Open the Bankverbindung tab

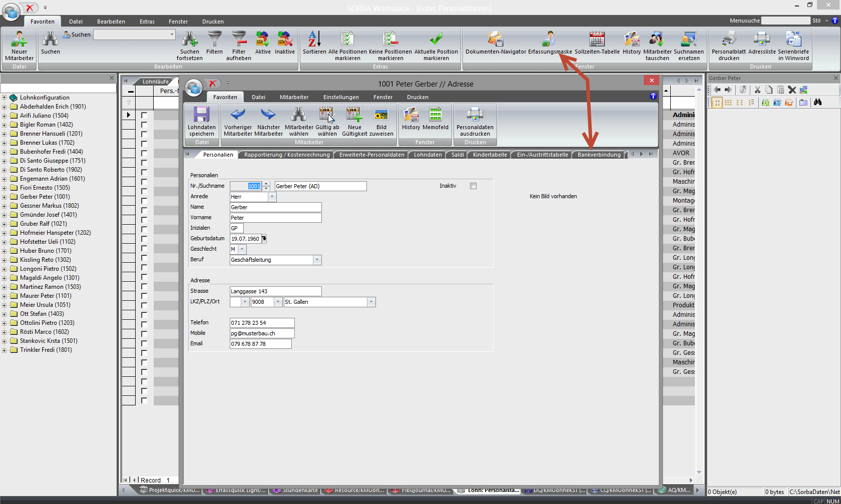pyautogui.click(x=599, y=155)
